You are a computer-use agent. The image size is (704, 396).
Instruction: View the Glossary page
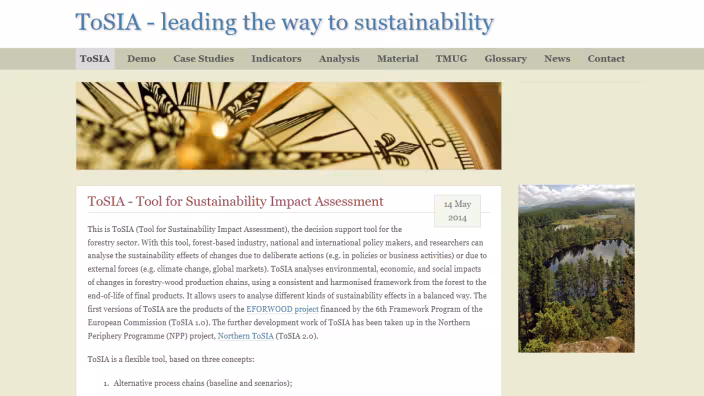[x=505, y=59]
